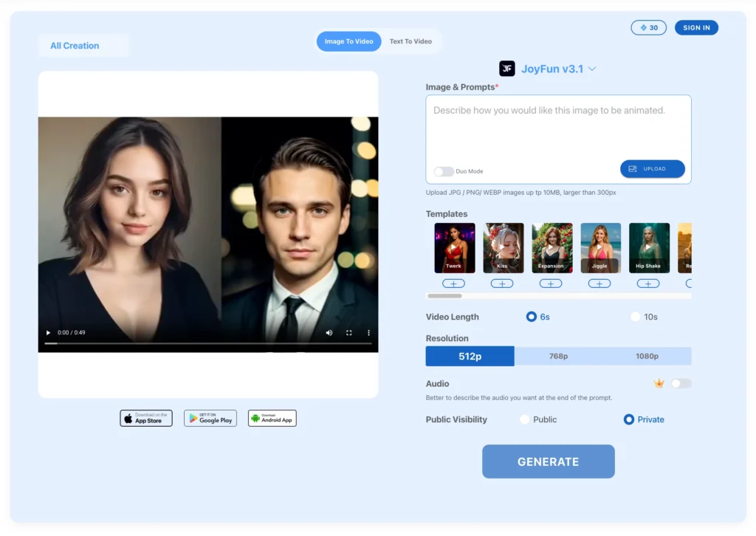Viewport: 756px width, 536px height.
Task: Open the video player's more options menu
Action: [x=368, y=332]
